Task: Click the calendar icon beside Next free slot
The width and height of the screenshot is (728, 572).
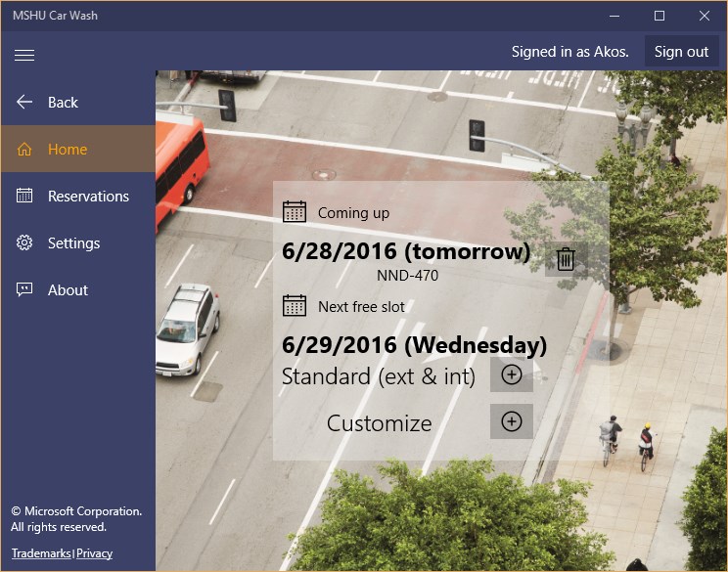Action: click(295, 306)
